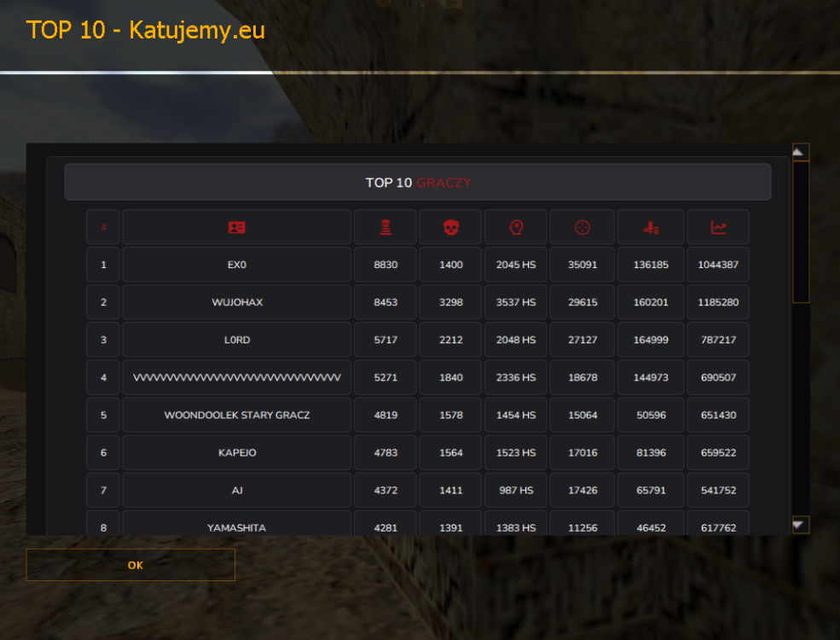Viewport: 840px width, 640px height.
Task: Click the 164999 value
Action: [x=651, y=340]
